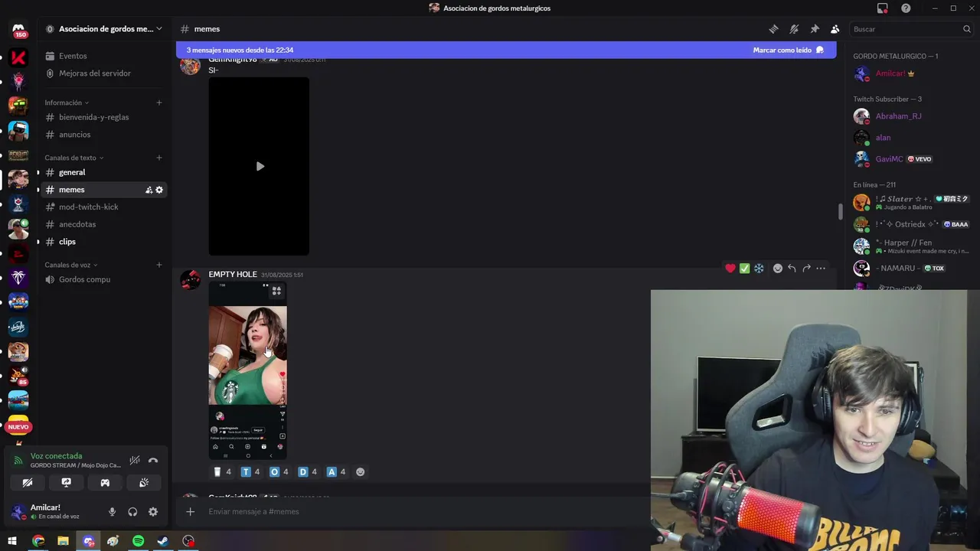The width and height of the screenshot is (980, 551).
Task: Click Marcar como leído button
Action: point(788,50)
